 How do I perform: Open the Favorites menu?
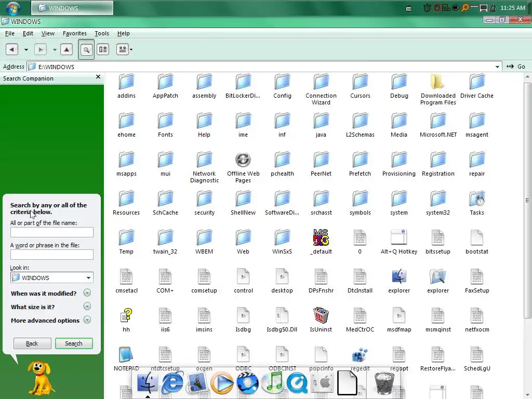click(75, 33)
